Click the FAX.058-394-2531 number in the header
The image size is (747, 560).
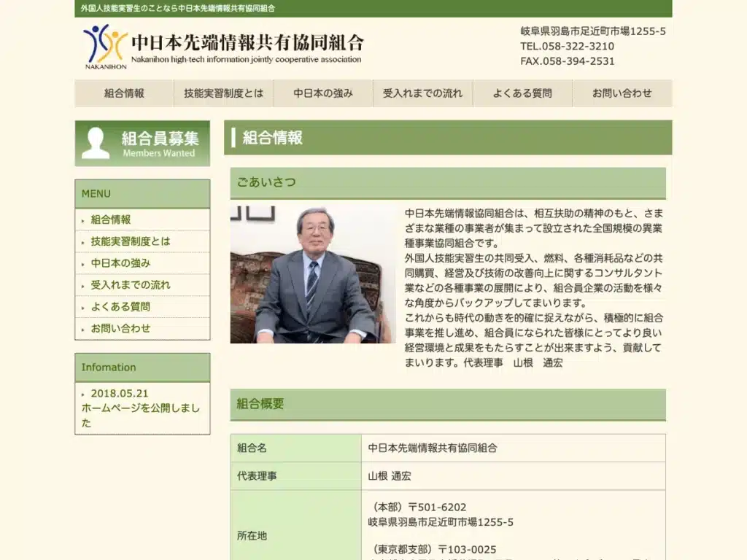(x=568, y=61)
